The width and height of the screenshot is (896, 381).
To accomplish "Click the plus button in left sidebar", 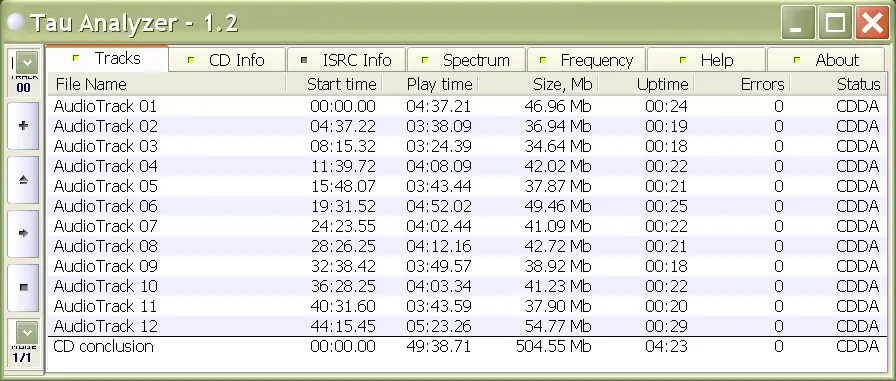I will 23,126.
